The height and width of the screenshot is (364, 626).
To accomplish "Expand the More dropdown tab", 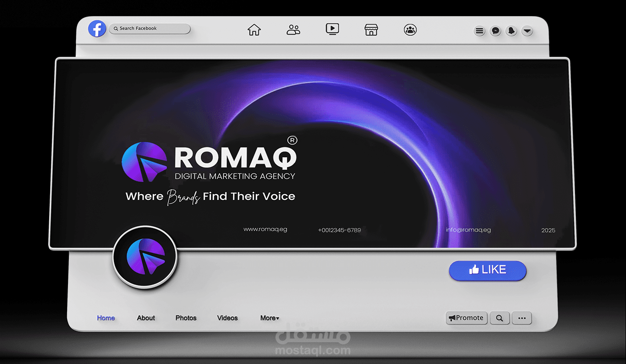I will tap(270, 318).
